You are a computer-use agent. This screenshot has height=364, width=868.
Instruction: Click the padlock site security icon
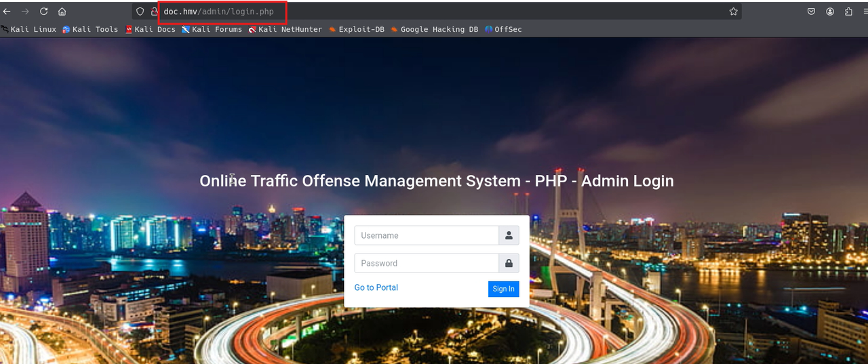coord(154,12)
